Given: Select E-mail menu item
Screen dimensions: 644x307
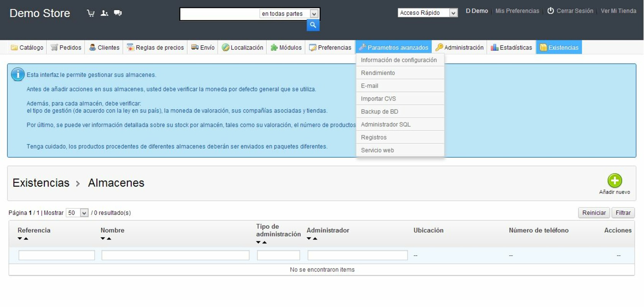Looking at the screenshot, I should (400, 86).
